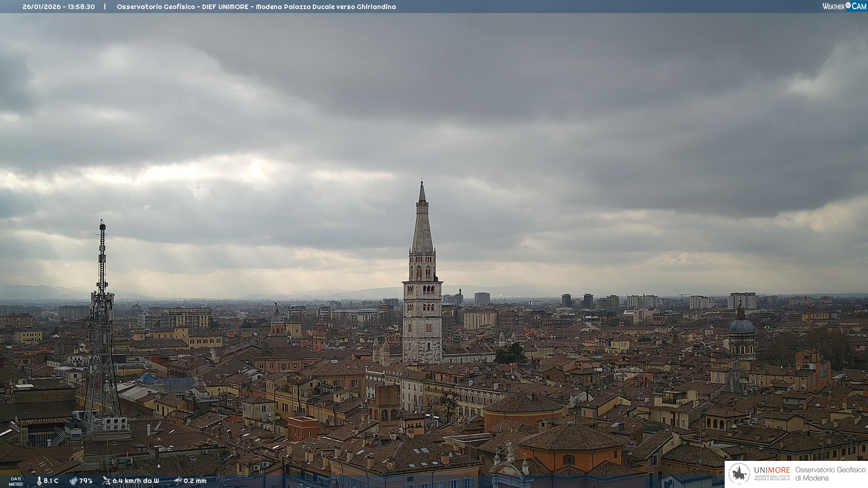Click the Weather Cam logo
868x488 pixels.
[x=844, y=6]
